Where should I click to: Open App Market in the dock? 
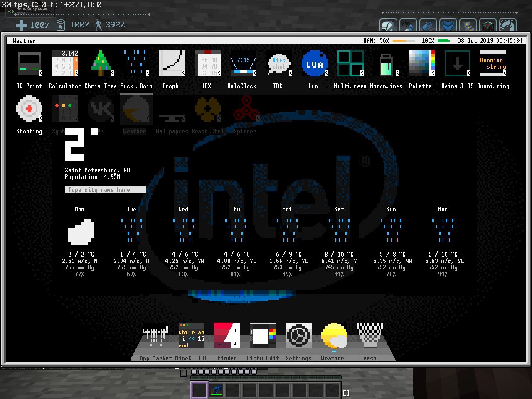tap(156, 335)
